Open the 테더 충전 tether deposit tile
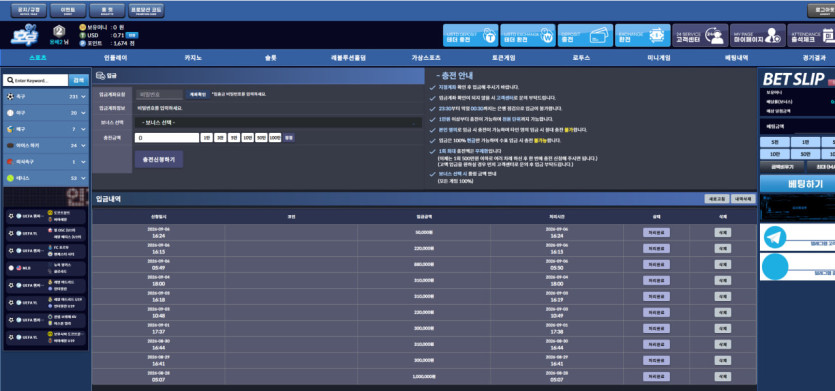Image resolution: width=835 pixels, height=391 pixels. (x=471, y=36)
